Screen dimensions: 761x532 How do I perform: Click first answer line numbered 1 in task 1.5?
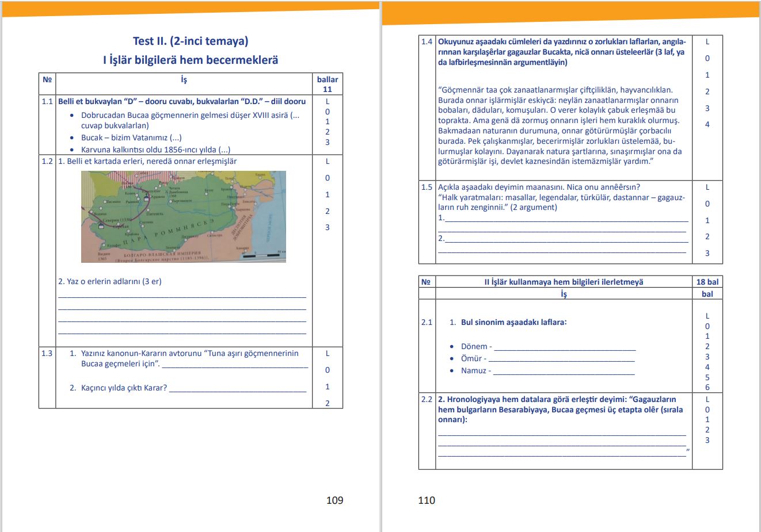[x=566, y=220]
